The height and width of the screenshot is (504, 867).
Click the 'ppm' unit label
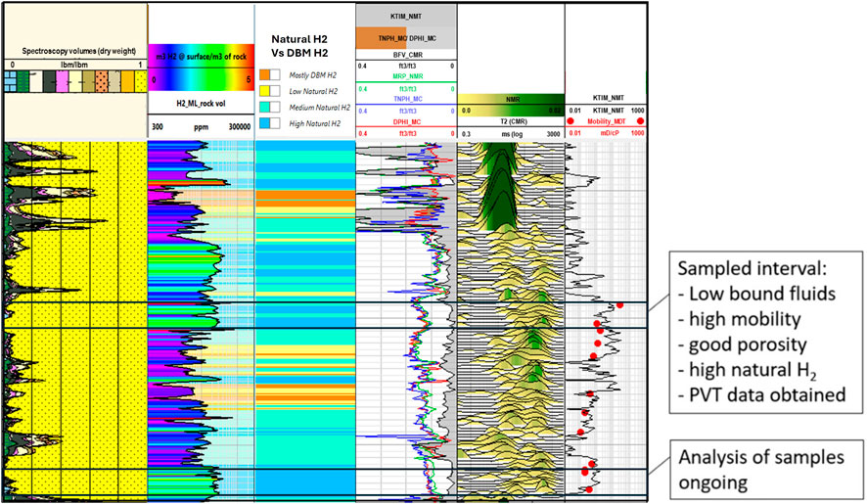[x=201, y=126]
